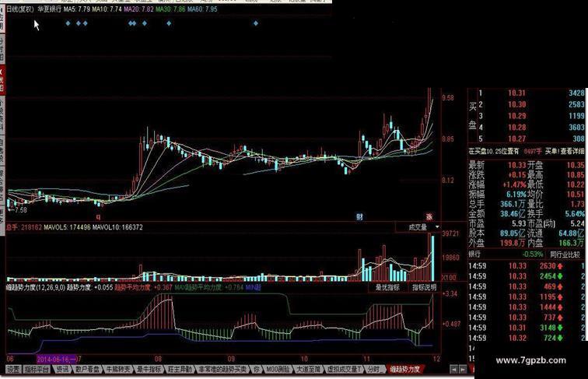Open the 设置 button in the bottom bar
This screenshot has height=379, width=588.
tap(14, 369)
